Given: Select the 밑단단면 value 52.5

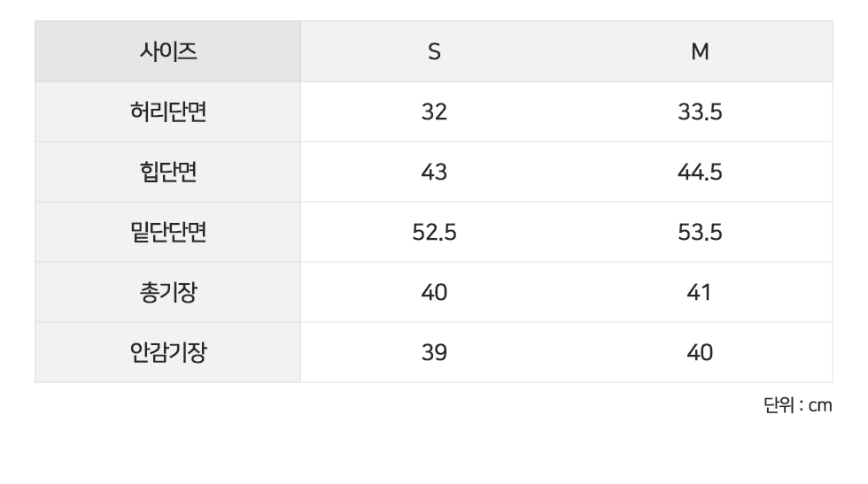Looking at the screenshot, I should pos(434,233).
